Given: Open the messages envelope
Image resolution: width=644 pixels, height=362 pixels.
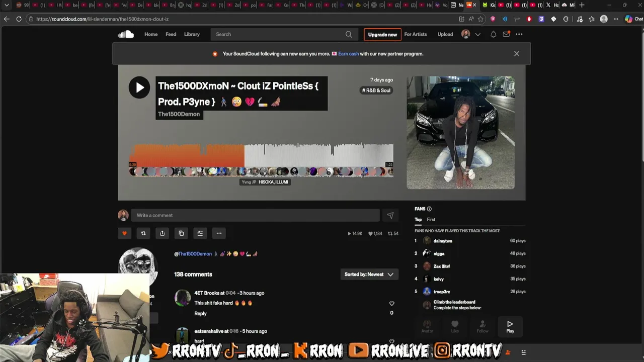Looking at the screenshot, I should click(506, 34).
